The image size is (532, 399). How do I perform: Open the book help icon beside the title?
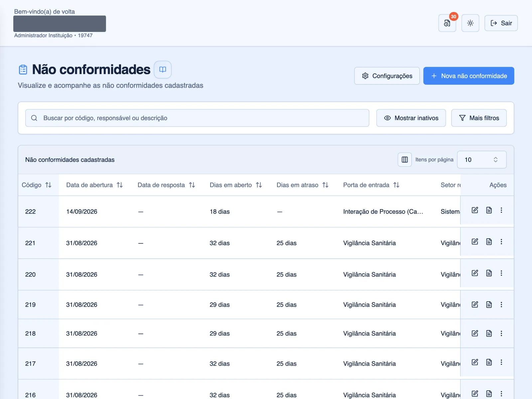point(163,69)
